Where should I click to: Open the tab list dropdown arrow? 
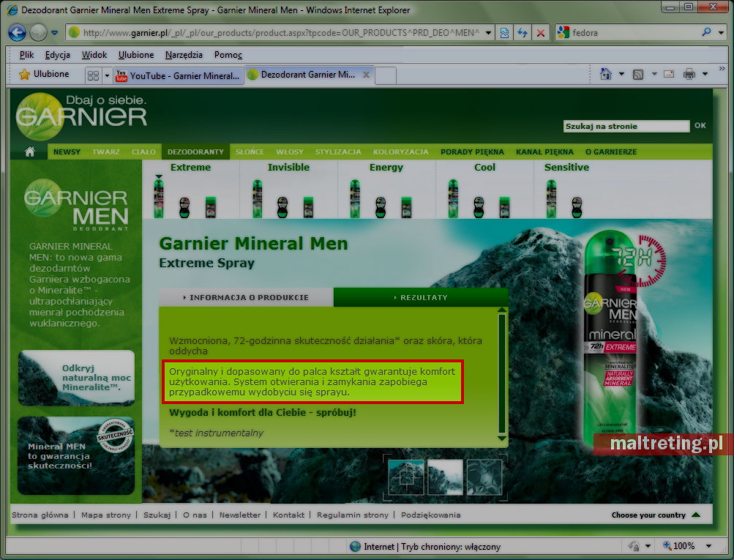click(107, 75)
